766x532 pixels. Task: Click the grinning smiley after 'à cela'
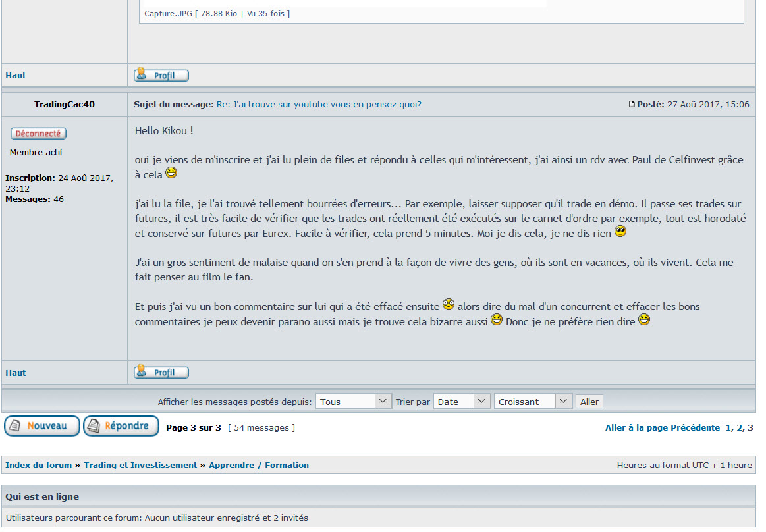click(x=171, y=173)
